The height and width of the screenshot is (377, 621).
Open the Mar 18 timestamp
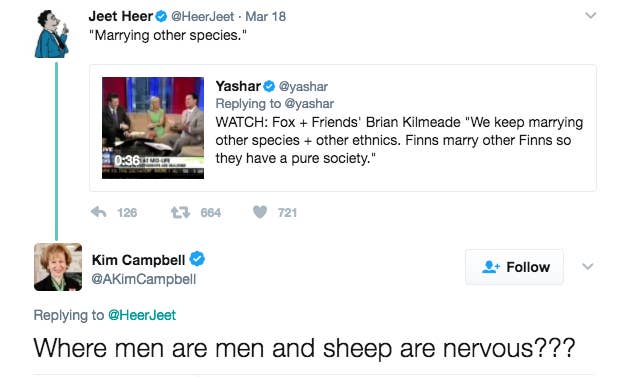pos(266,17)
